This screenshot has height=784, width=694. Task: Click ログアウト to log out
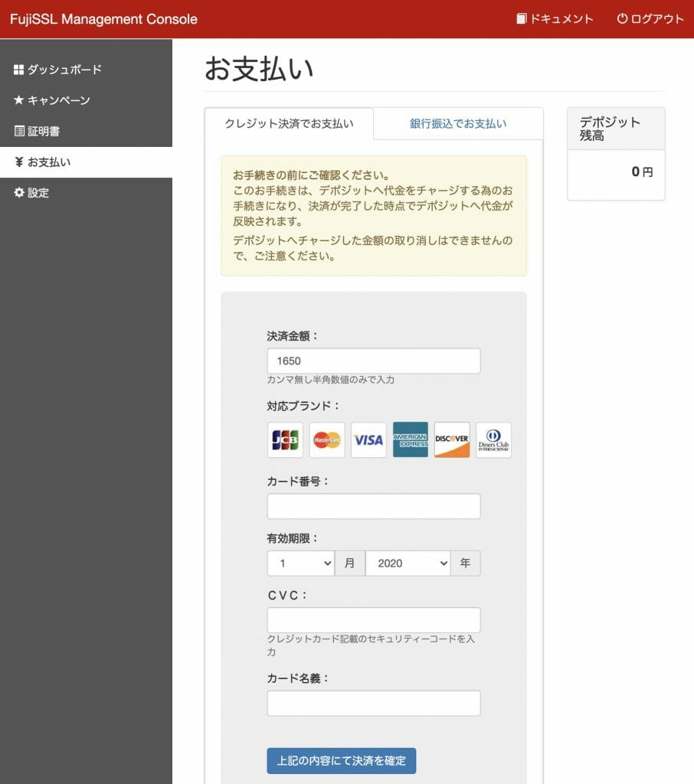pos(650,19)
